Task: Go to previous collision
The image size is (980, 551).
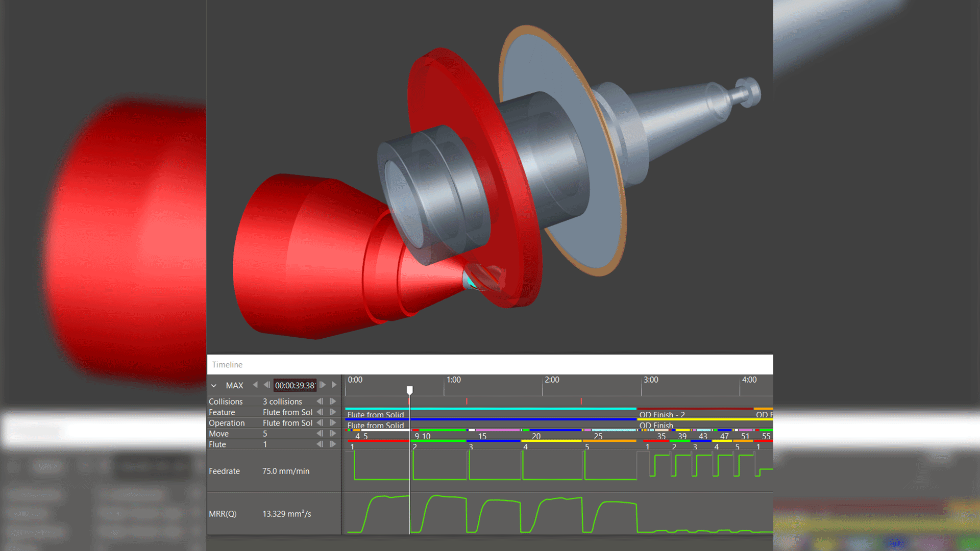Action: pos(320,402)
